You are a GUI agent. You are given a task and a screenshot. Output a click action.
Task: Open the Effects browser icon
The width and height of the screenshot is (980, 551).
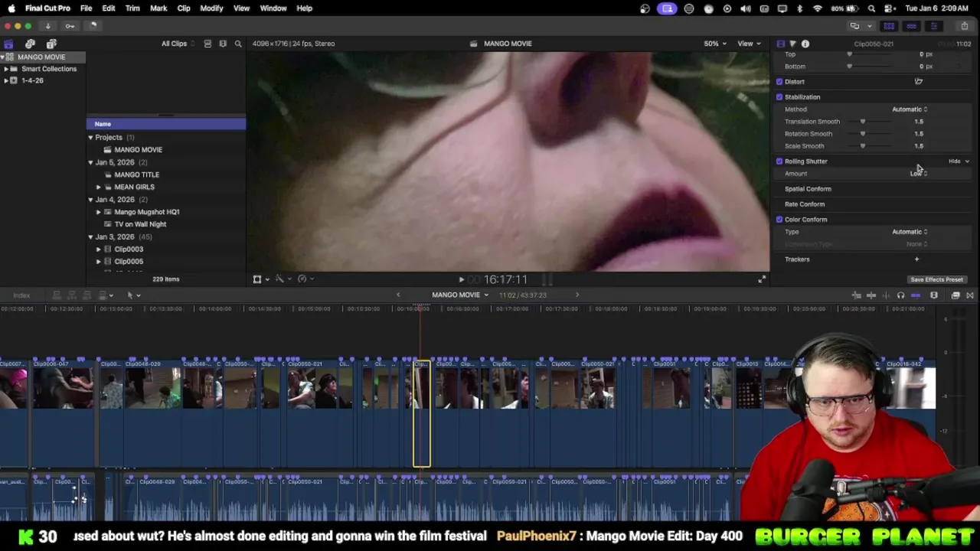[x=955, y=295]
